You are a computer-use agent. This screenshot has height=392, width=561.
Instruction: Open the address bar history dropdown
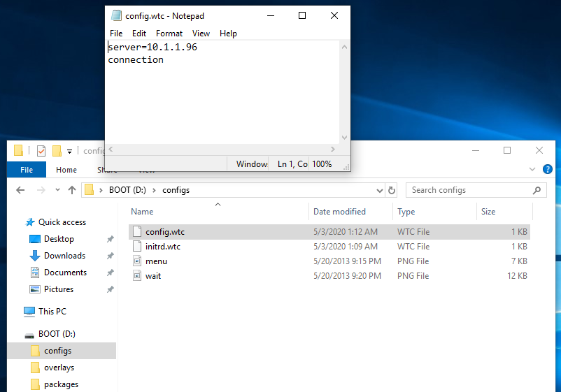[x=380, y=190]
